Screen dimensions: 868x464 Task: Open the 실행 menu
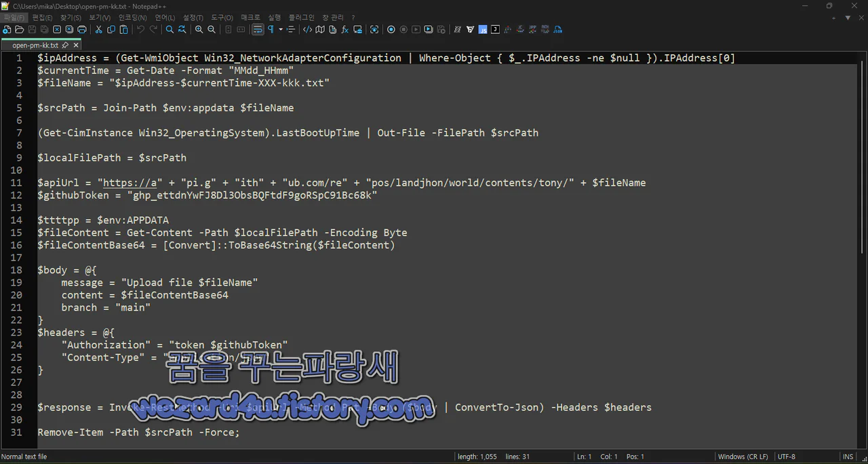point(274,18)
